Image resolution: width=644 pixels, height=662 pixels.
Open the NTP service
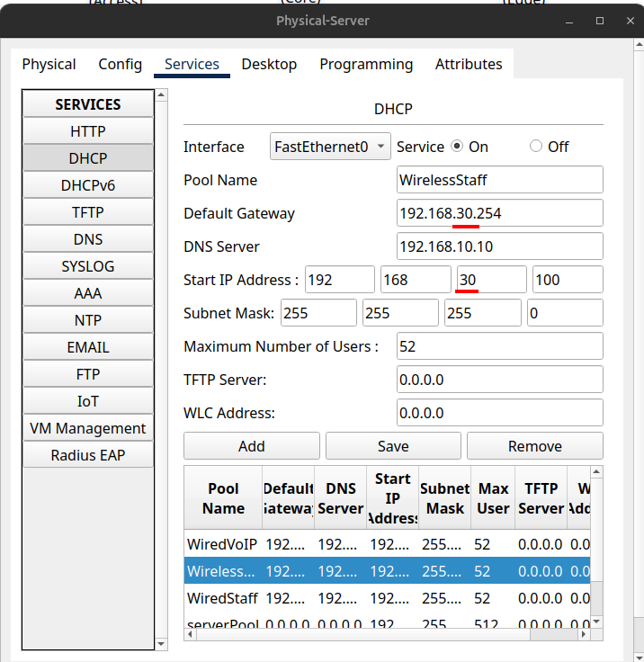[88, 320]
